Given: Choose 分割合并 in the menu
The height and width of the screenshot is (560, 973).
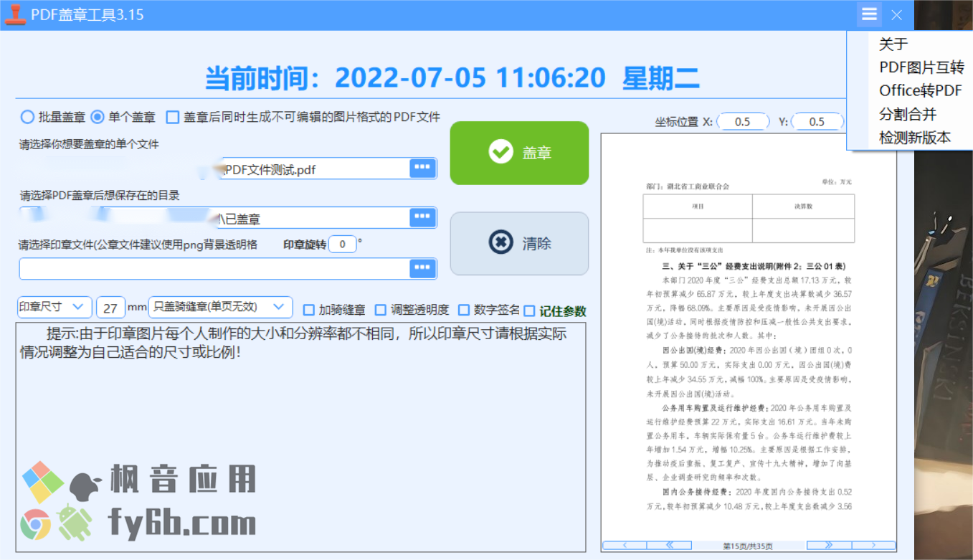Looking at the screenshot, I should click(908, 114).
